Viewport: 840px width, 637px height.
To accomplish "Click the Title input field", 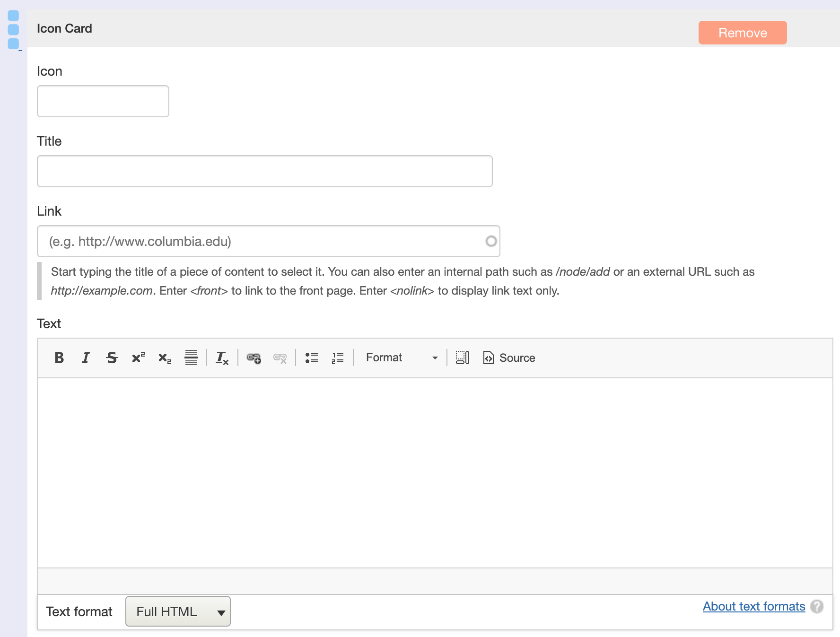I will (265, 171).
